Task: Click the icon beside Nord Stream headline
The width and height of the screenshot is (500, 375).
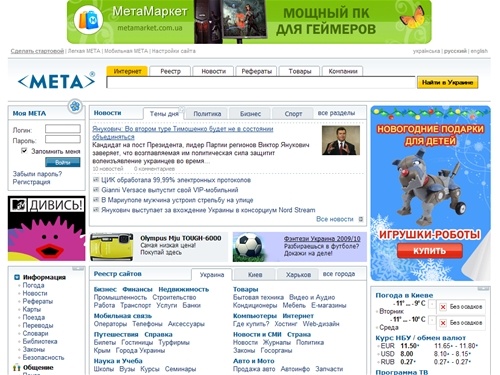Action: [x=96, y=210]
